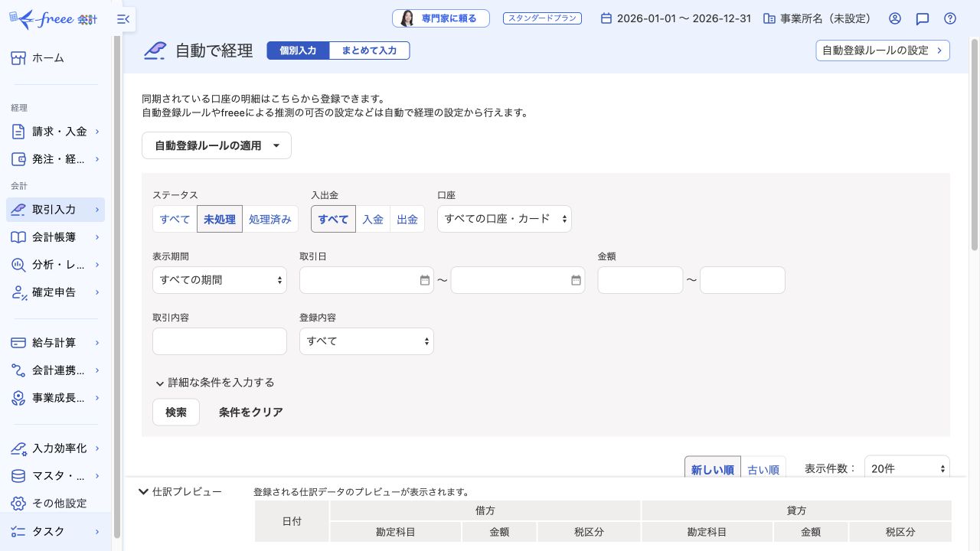
Task: Click the 事業成長 badge icon
Action: coord(19,398)
